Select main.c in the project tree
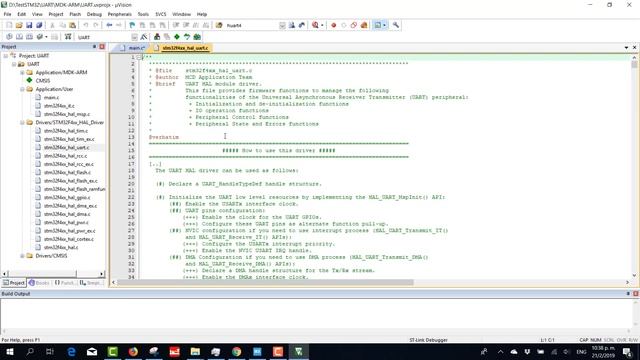The height and width of the screenshot is (360, 640). pos(51,98)
